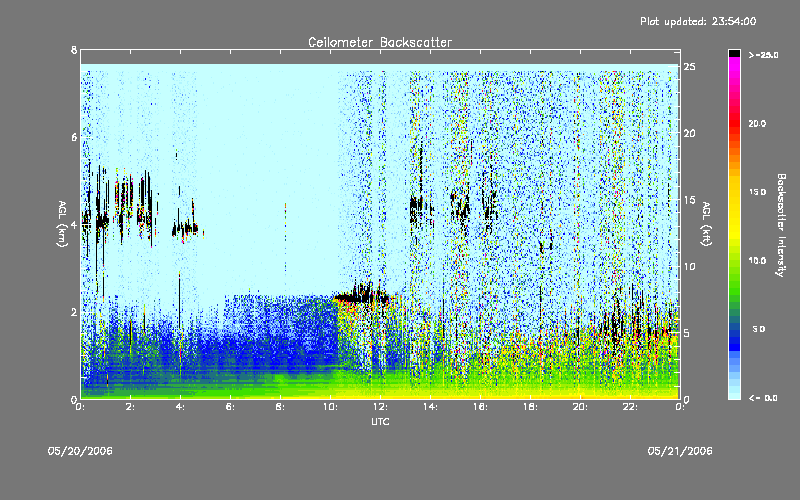The height and width of the screenshot is (500, 800).
Task: Click the 4 km tick label on left axis
Action: (74, 224)
